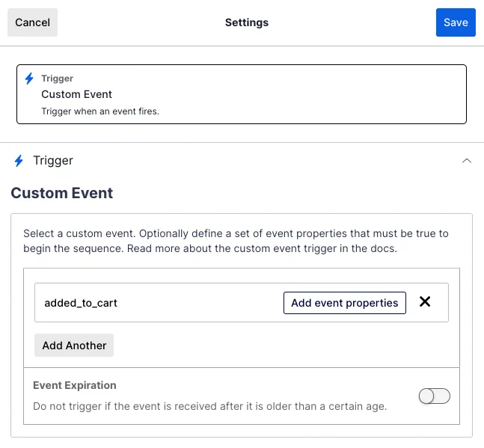Viewport: 484px width, 448px height.
Task: Click the Event Expiration label
Action: (75, 386)
